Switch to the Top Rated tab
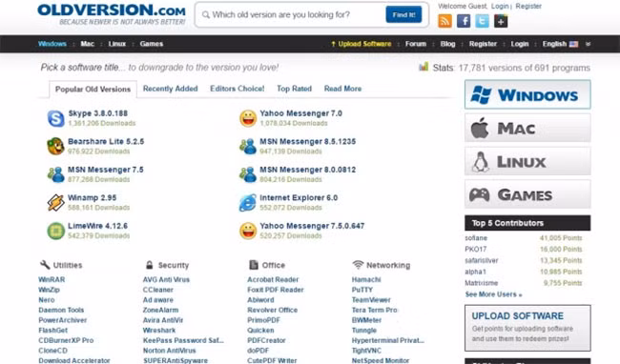 (294, 89)
